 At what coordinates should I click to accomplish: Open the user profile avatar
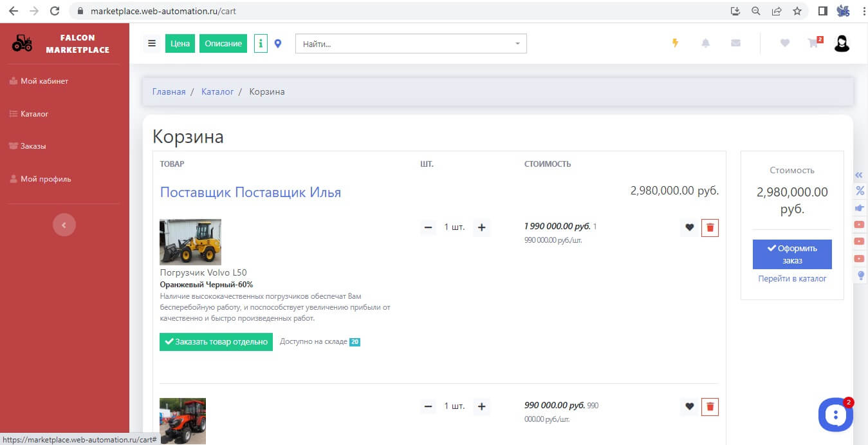point(842,43)
